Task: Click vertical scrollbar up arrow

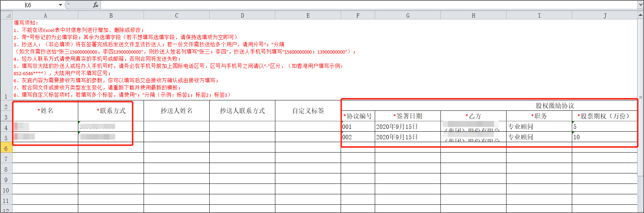Action: coord(640,15)
